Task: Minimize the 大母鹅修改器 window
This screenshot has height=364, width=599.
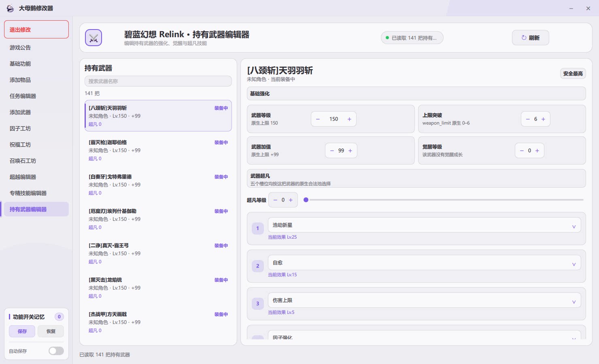Action: (x=571, y=8)
